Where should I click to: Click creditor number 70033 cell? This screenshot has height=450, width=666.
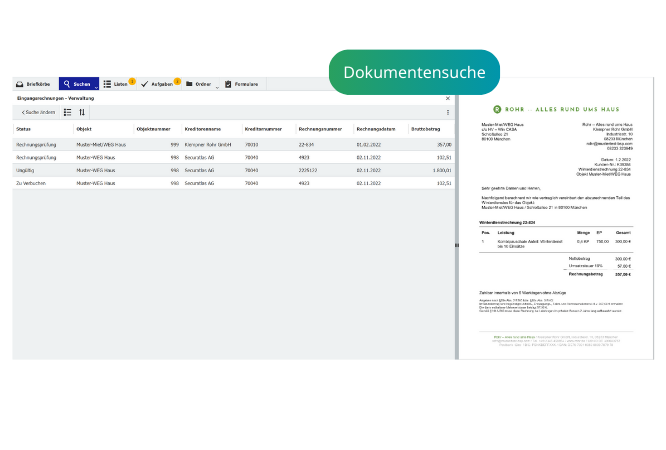[251, 145]
